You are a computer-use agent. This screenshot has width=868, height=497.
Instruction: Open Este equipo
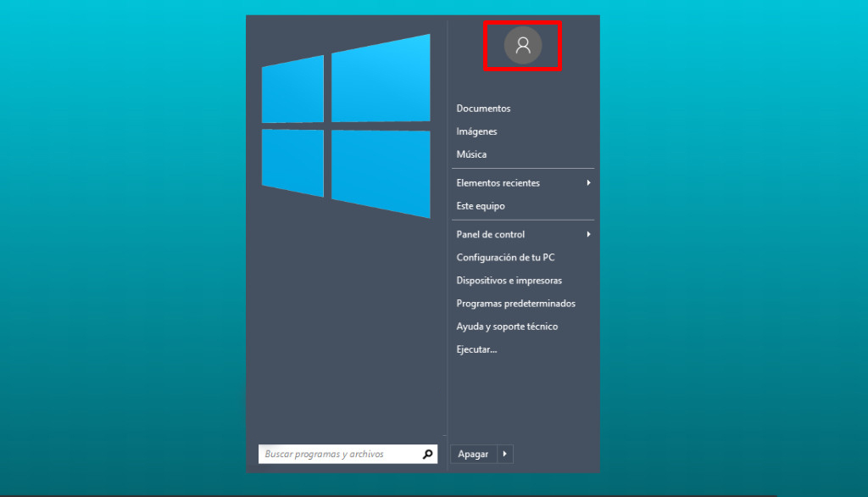coord(481,206)
